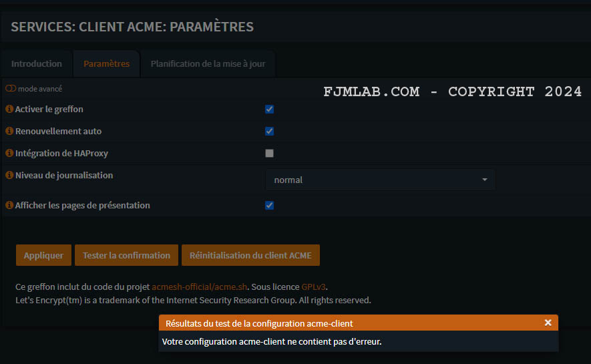Select the Paramètres tab
The height and width of the screenshot is (364, 591).
pyautogui.click(x=106, y=64)
